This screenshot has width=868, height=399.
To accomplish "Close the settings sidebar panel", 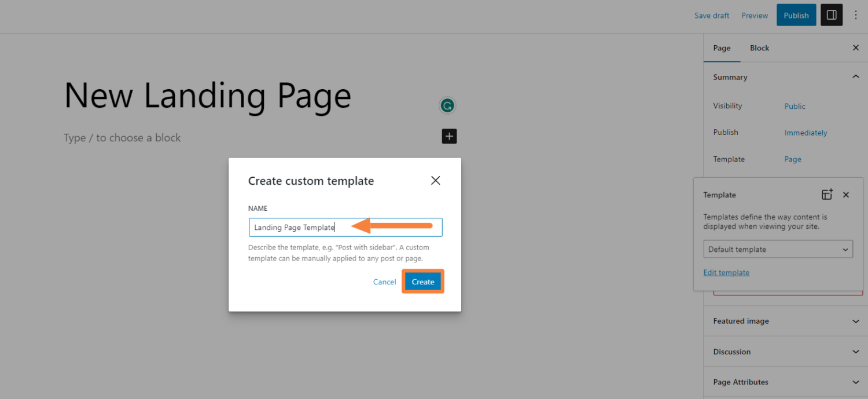I will tap(856, 48).
